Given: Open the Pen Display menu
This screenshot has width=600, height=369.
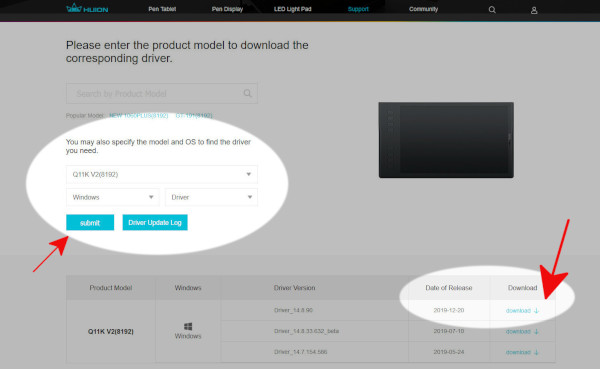Looking at the screenshot, I should [x=227, y=9].
